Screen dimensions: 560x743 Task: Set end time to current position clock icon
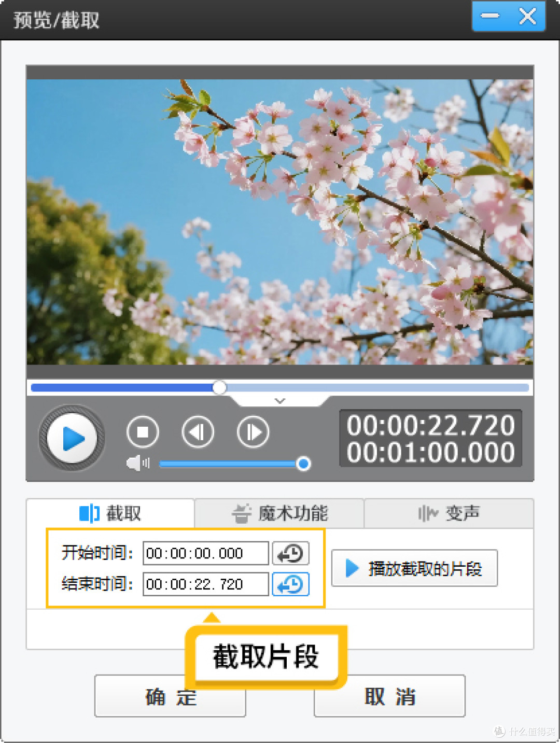(291, 584)
